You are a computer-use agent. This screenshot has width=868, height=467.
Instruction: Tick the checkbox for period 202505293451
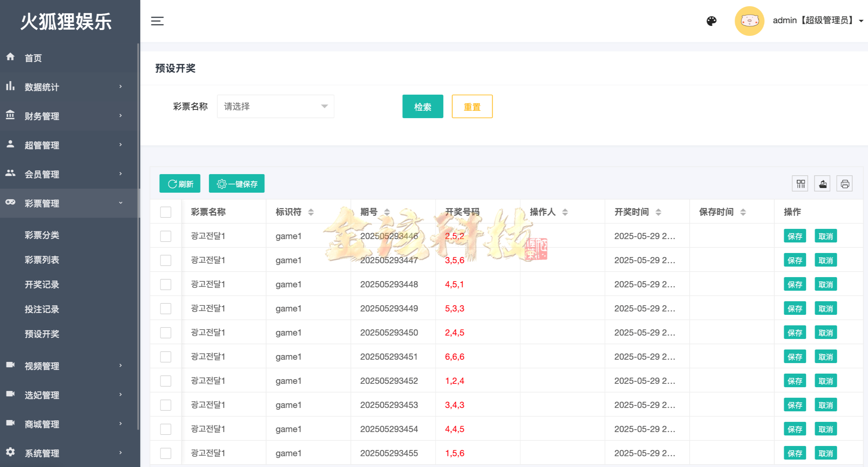pos(165,357)
